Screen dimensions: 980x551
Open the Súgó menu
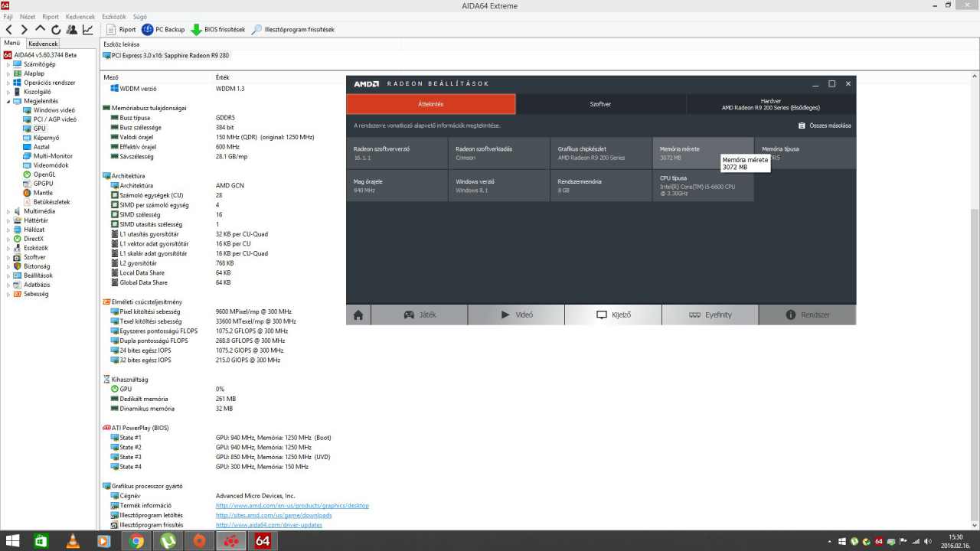coord(140,16)
